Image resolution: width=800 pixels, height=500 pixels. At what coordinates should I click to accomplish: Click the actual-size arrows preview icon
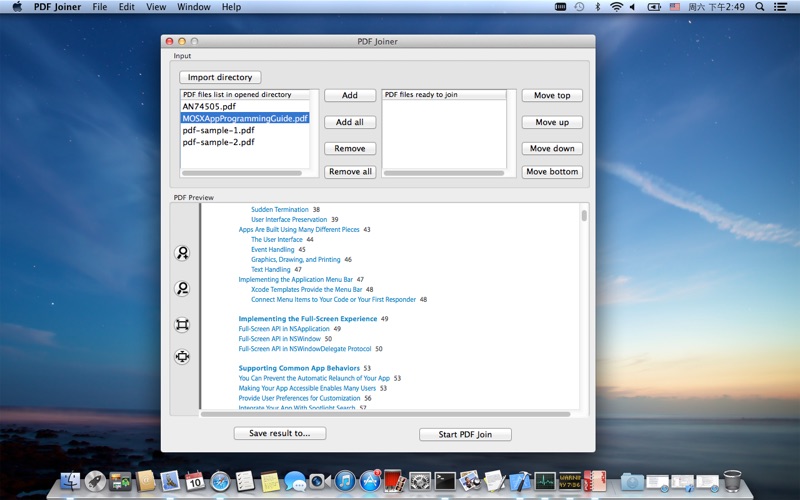182,356
